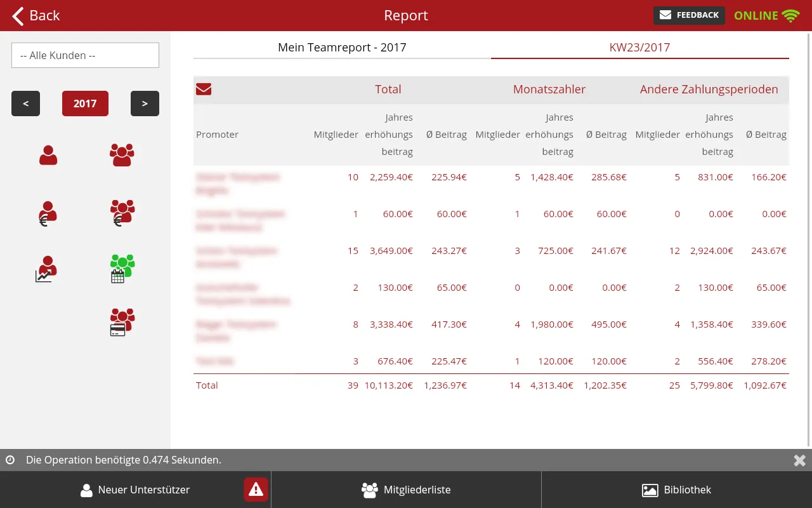The height and width of the screenshot is (508, 812).
Task: Open Neuer Unterstützer
Action: click(x=135, y=490)
